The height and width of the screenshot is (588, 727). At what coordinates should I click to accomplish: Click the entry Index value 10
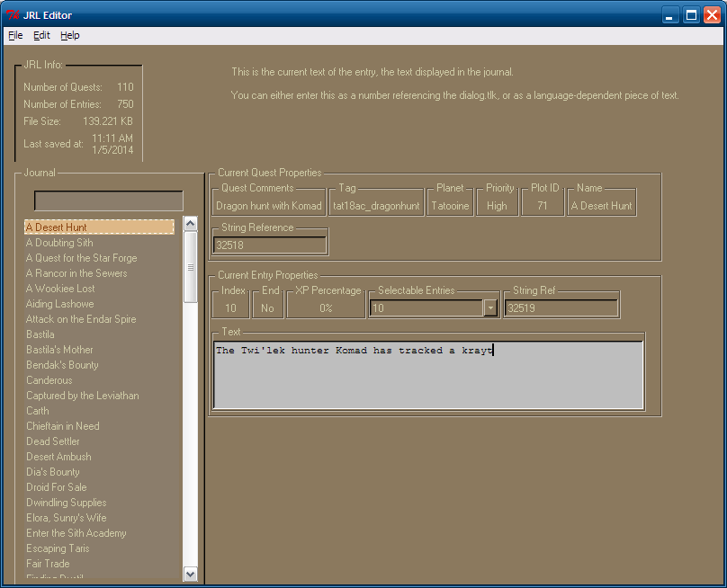pyautogui.click(x=230, y=308)
